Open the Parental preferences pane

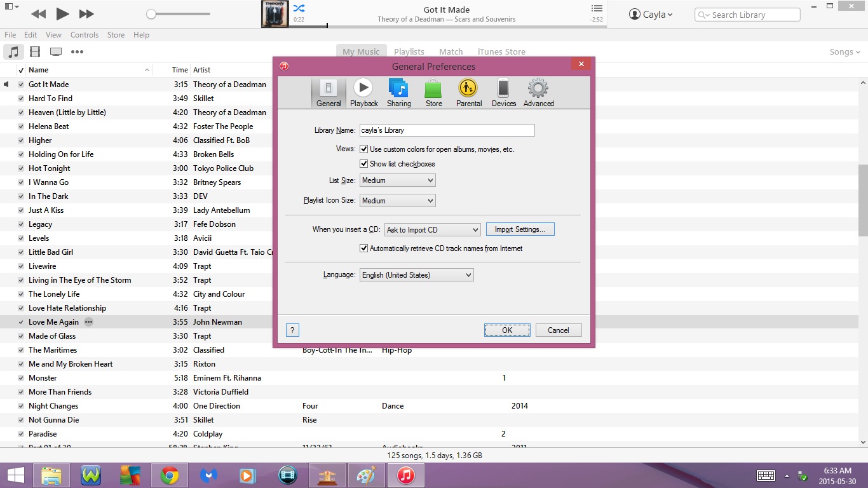point(468,93)
